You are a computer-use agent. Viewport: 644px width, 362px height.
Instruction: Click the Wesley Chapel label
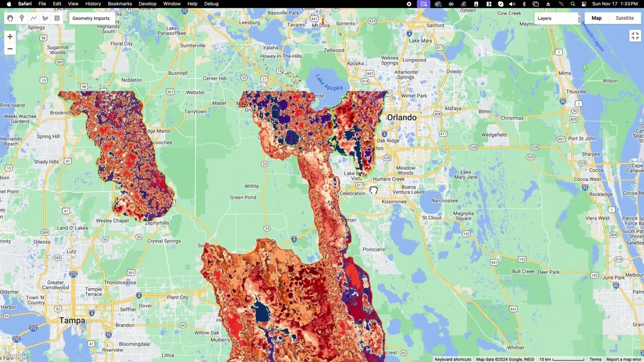pos(112,220)
